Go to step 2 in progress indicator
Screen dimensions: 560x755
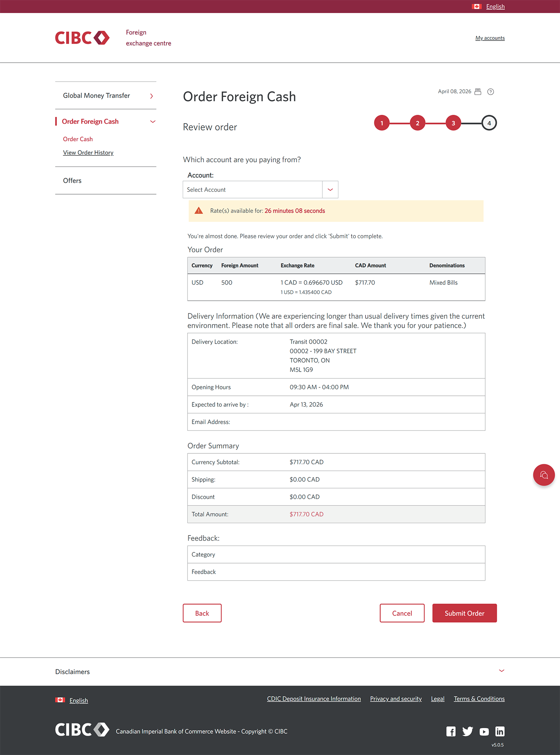[x=418, y=123]
